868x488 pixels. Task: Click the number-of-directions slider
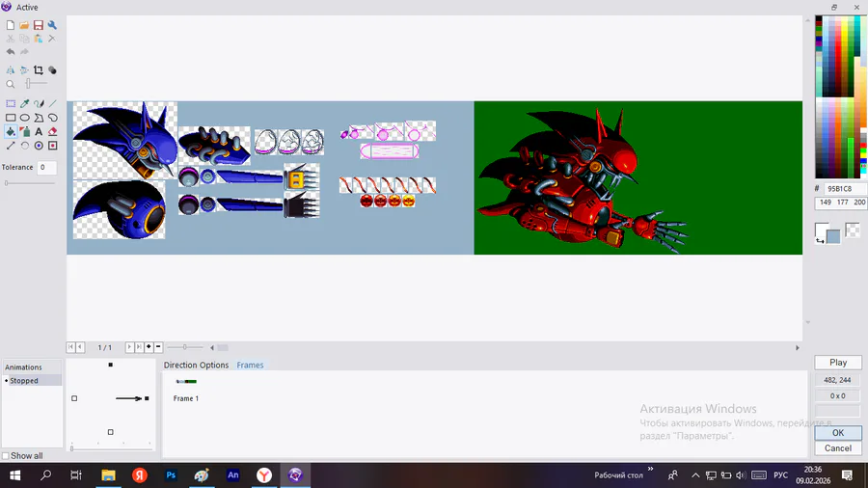coord(111,447)
